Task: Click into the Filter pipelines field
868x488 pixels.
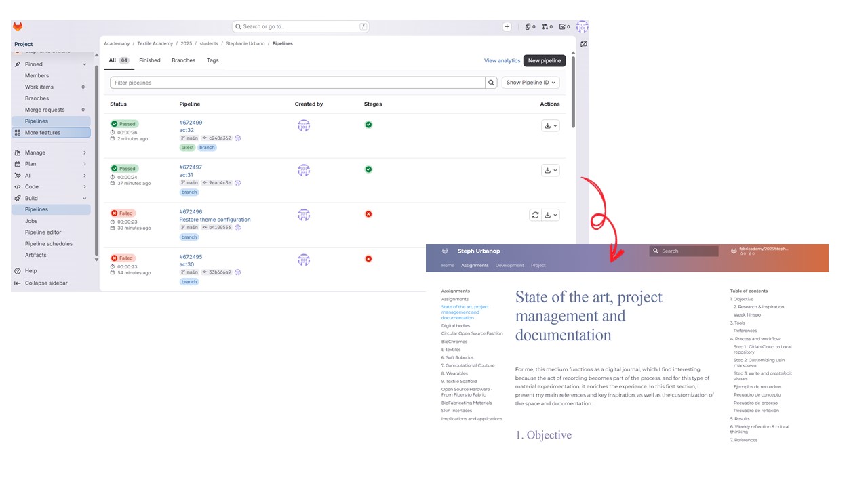Action: pyautogui.click(x=298, y=83)
